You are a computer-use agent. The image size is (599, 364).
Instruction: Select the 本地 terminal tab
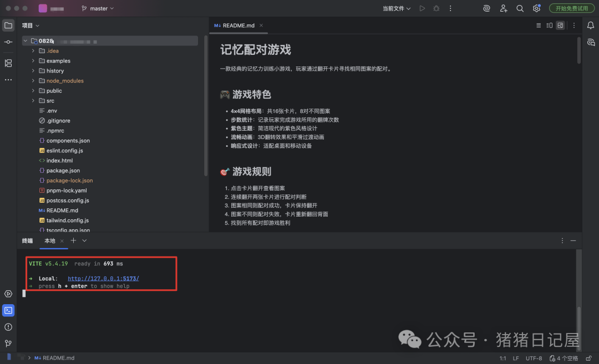(51, 240)
